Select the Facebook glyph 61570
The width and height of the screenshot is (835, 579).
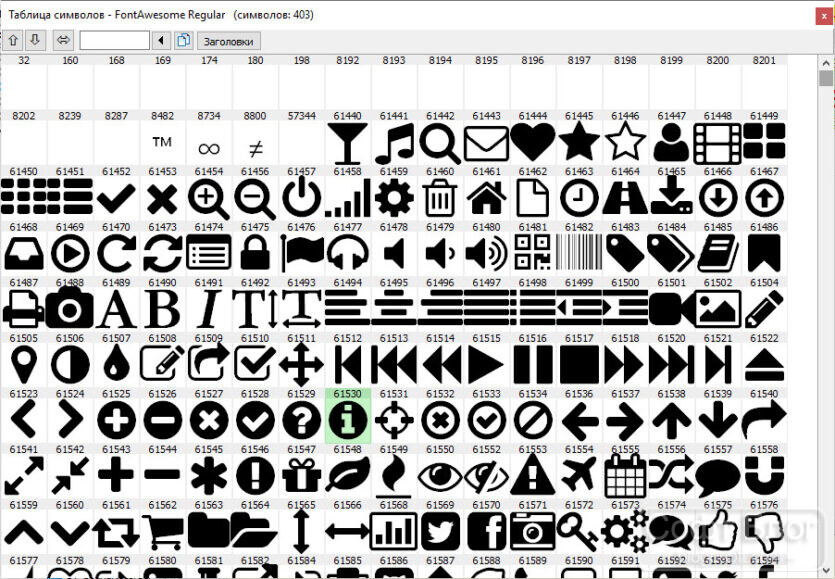pos(486,531)
